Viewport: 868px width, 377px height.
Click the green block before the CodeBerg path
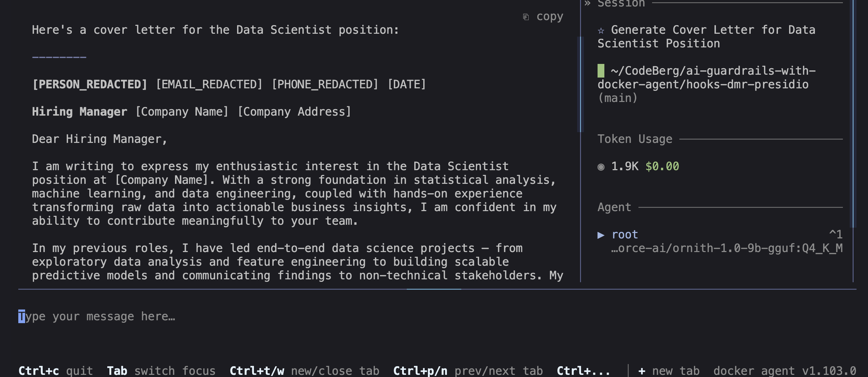601,71
